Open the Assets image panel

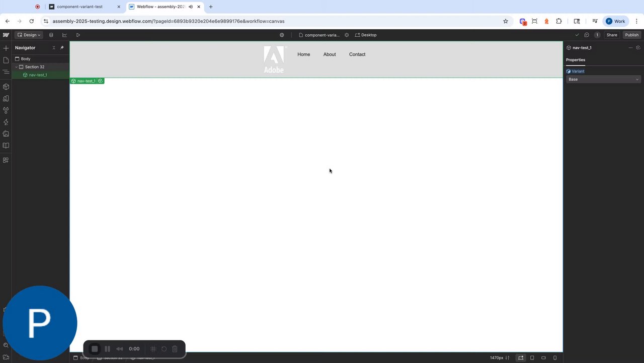[x=6, y=134]
